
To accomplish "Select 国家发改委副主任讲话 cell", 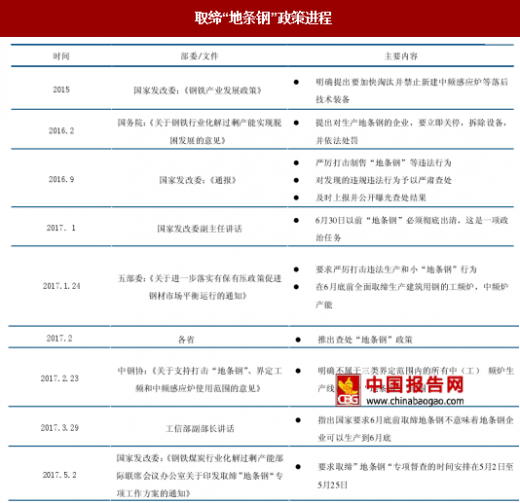I will (199, 229).
